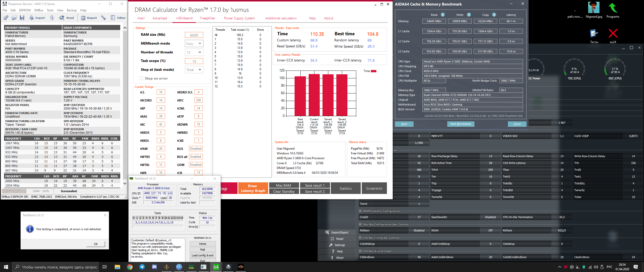
Task: Collapse DRAM Contoller Configuration section
Action: (360, 211)
